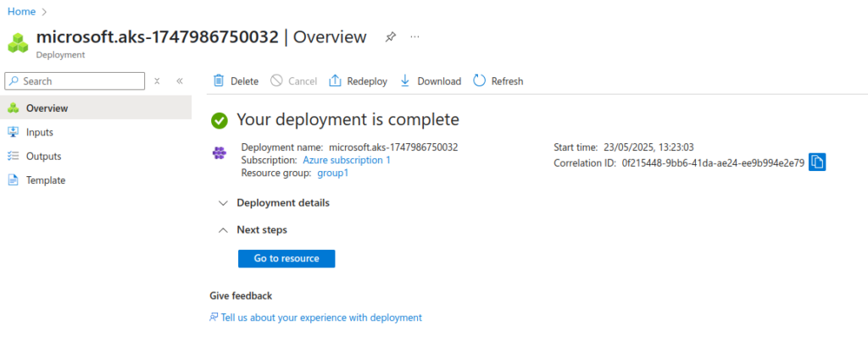The width and height of the screenshot is (868, 342).
Task: Download the deployment details
Action: (431, 81)
